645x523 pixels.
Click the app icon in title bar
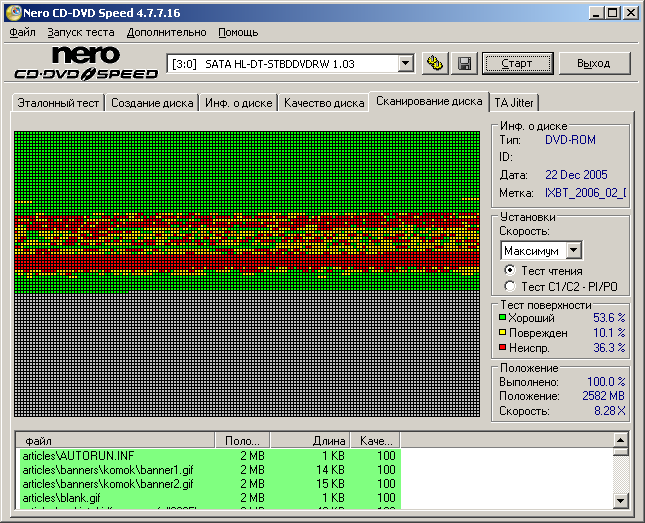point(12,12)
